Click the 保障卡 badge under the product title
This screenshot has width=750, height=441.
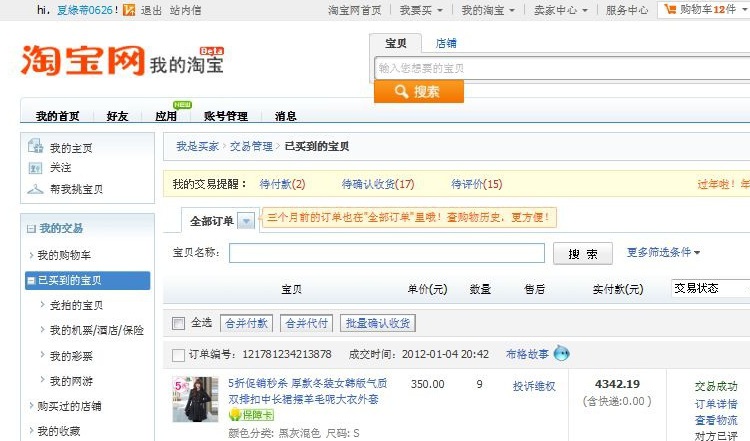[x=251, y=415]
